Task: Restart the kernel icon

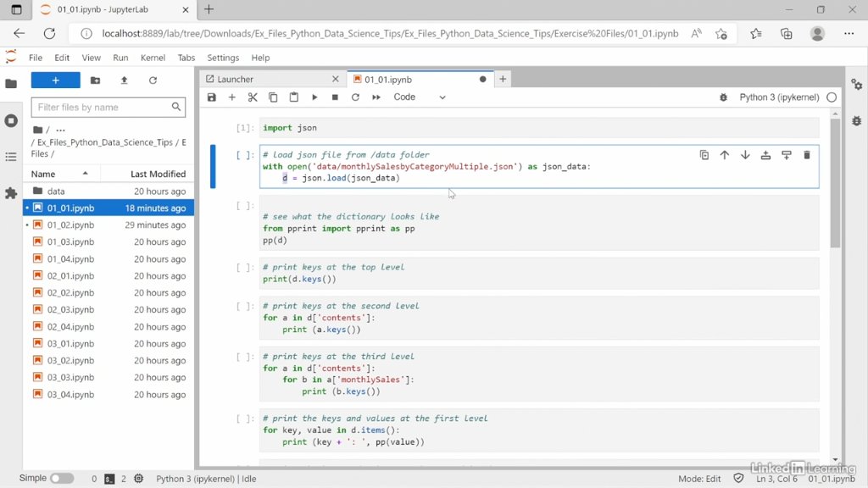Action: point(355,97)
